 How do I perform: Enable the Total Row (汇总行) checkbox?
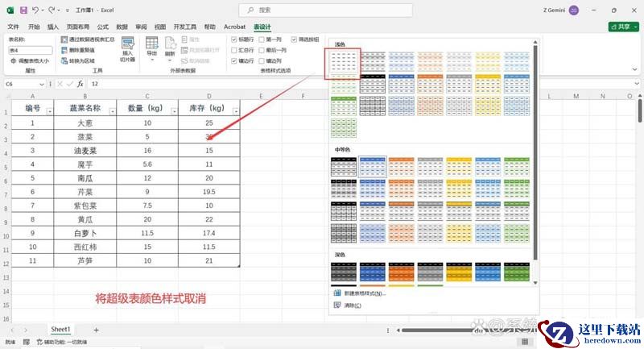(234, 49)
